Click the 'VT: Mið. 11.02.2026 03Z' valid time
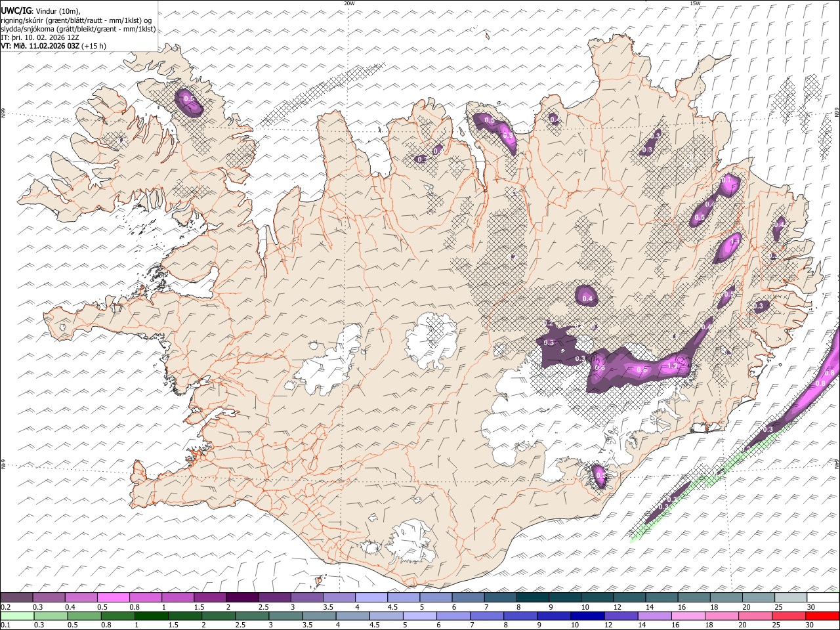Image resolution: width=840 pixels, height=630 pixels. point(41,46)
